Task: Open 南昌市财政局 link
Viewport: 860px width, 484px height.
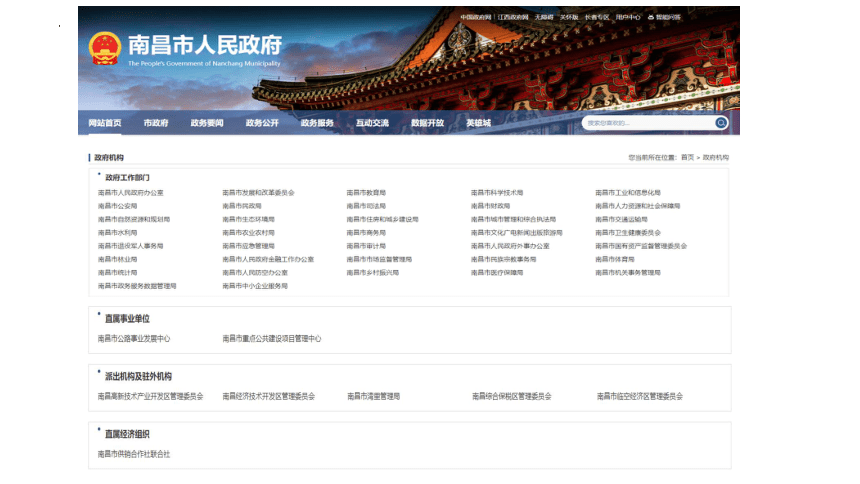Action: 490,206
